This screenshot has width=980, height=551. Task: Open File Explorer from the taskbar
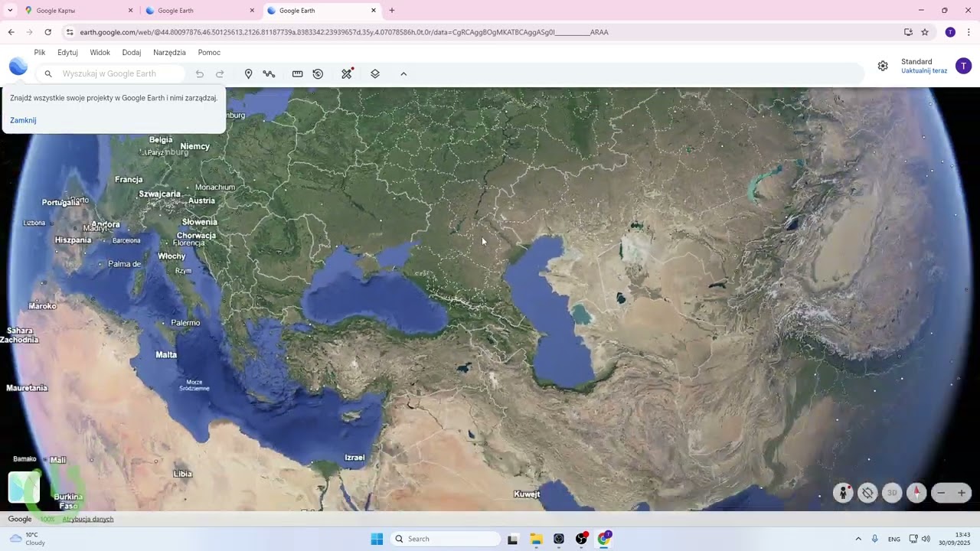[536, 539]
